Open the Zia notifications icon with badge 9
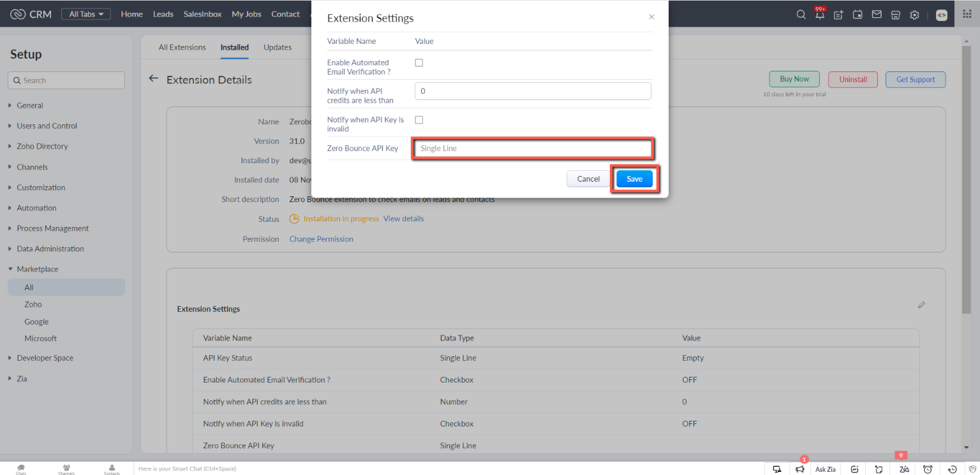This screenshot has width=980, height=475. coord(903,469)
